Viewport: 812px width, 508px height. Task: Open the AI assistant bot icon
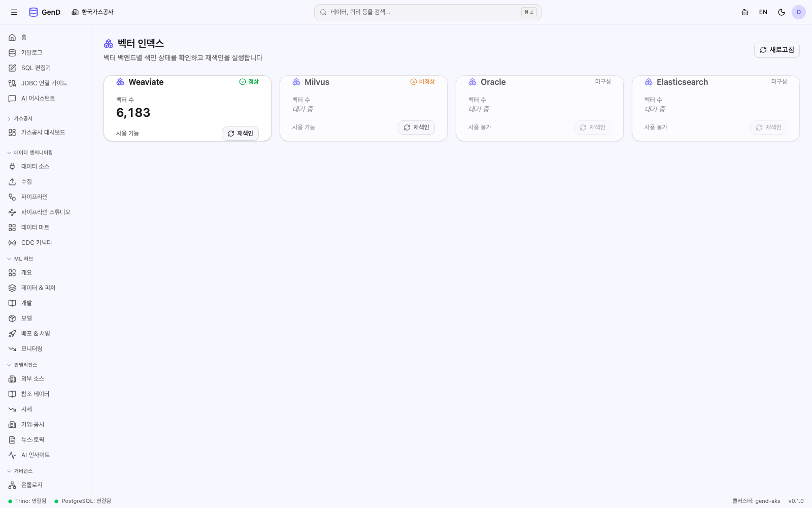pos(745,12)
